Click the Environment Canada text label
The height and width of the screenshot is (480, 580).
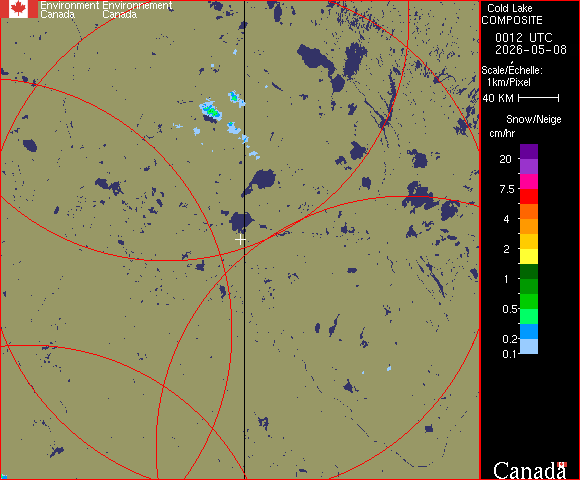(70, 10)
